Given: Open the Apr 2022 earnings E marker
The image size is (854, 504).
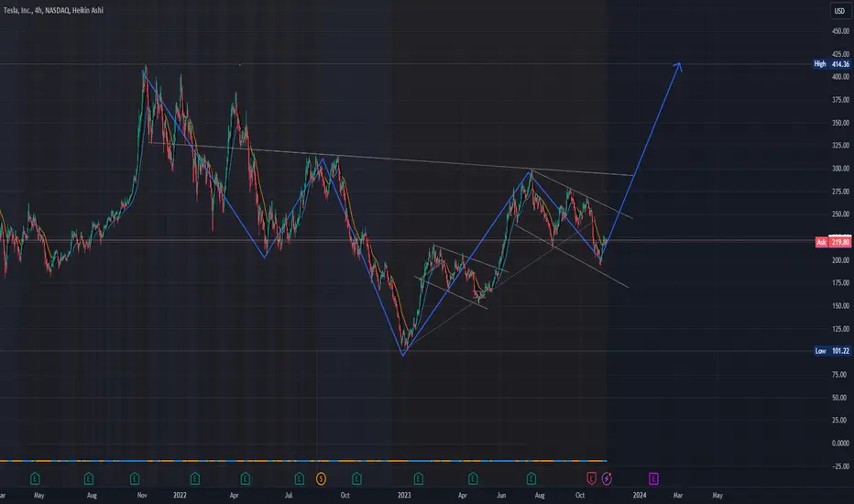Looking at the screenshot, I should coord(245,479).
